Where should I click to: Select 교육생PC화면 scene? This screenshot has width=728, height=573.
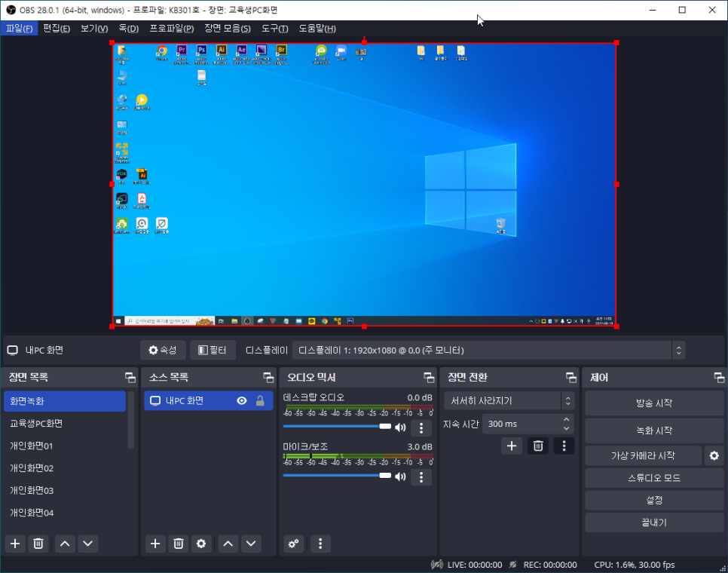pyautogui.click(x=65, y=424)
